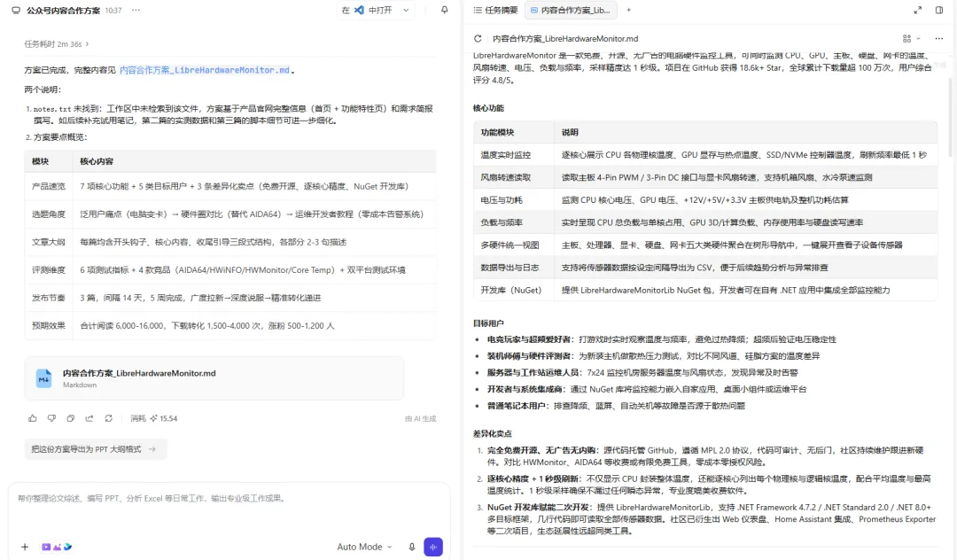Click the 目标用户 heading in preview
957x560 pixels.
(x=488, y=323)
